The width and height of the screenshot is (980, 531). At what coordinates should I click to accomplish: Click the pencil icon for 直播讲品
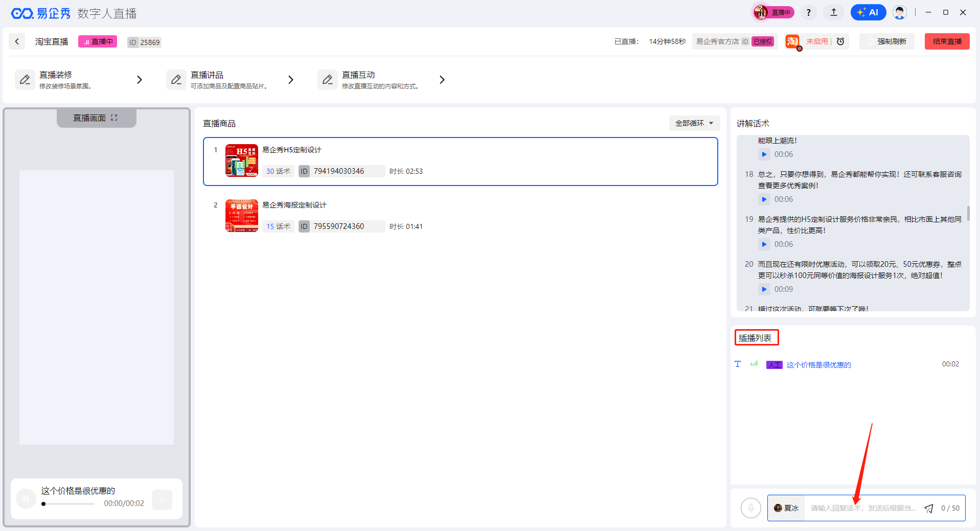(x=176, y=80)
